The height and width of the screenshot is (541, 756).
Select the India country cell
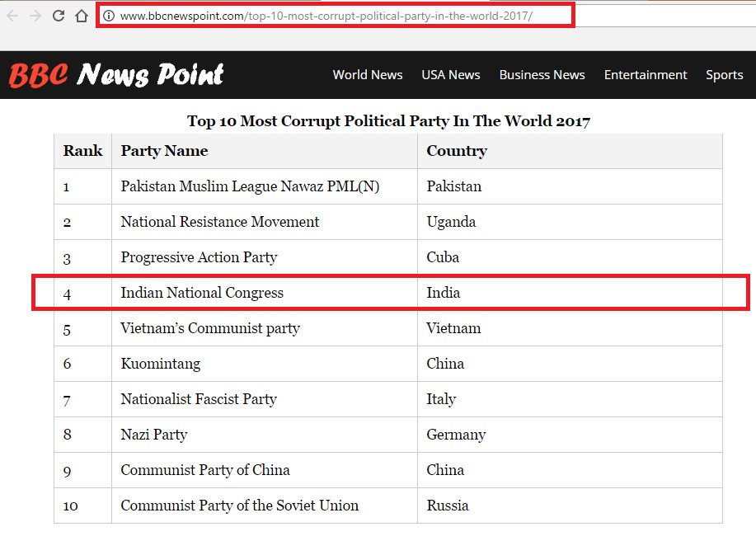(x=570, y=293)
